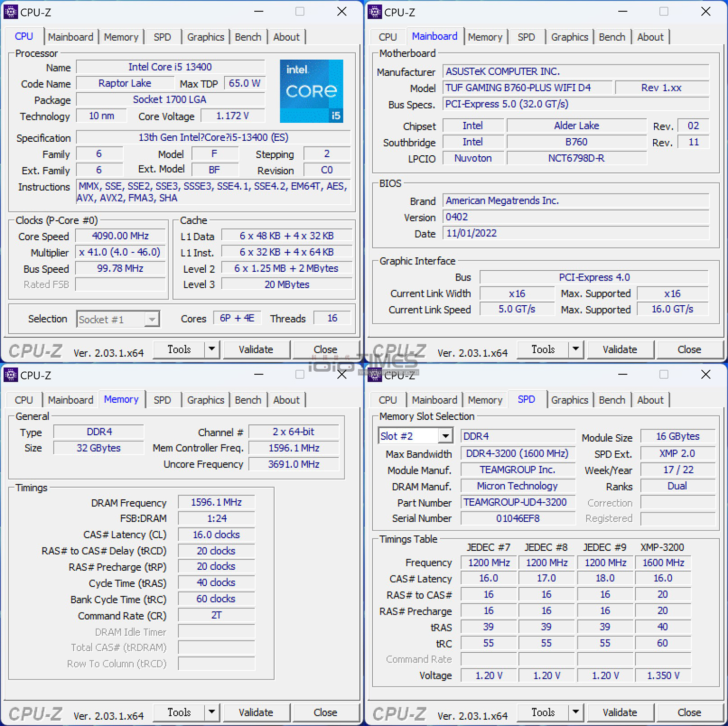Open the Tools dropdown arrow in the Memory window
Screen dimensions: 728x726
(x=212, y=712)
